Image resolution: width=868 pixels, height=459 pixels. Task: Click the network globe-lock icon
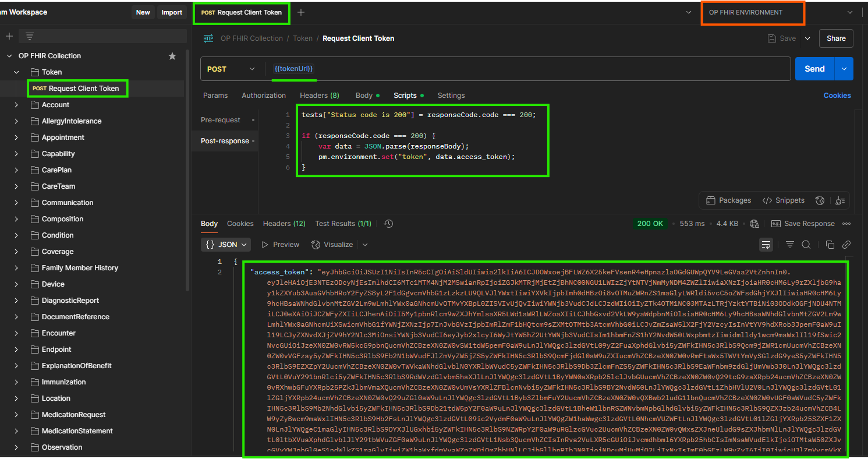755,224
